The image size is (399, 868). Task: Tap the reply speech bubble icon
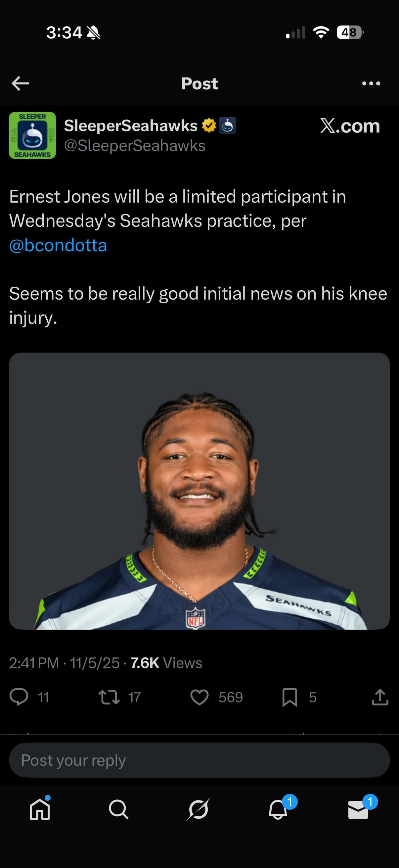[x=19, y=697]
